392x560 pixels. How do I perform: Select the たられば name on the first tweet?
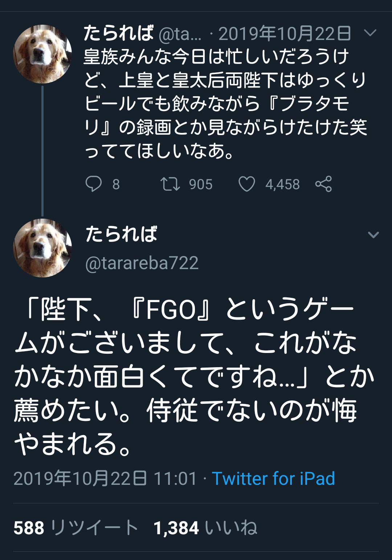(119, 33)
